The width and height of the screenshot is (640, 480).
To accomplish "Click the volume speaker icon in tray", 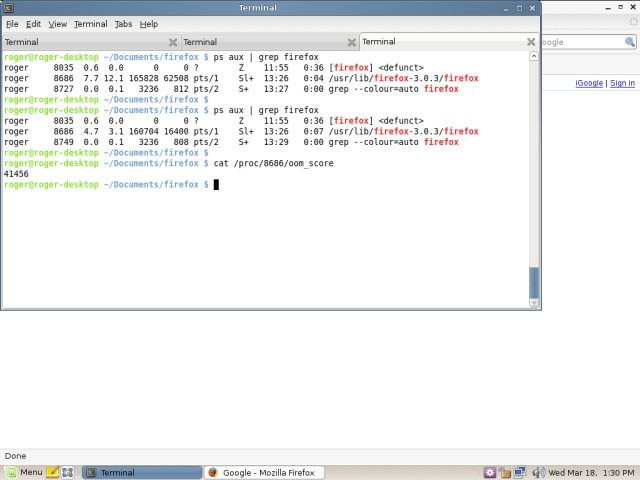I will 537,472.
